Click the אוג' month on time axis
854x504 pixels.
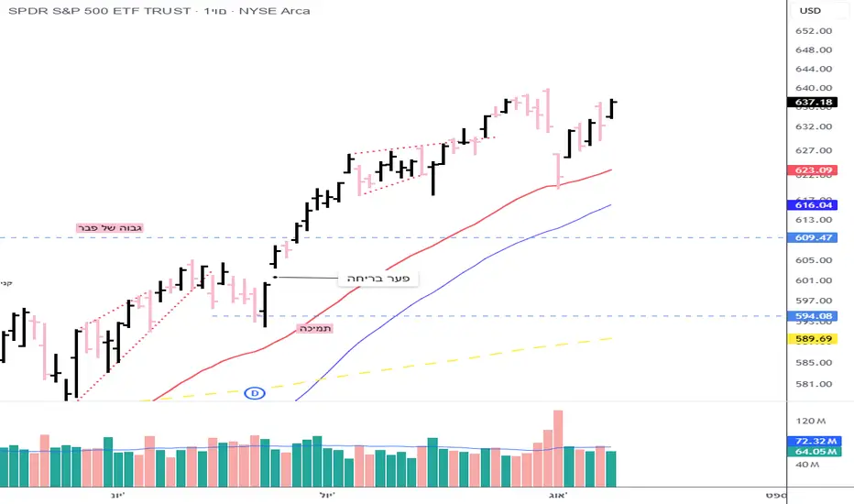click(560, 495)
